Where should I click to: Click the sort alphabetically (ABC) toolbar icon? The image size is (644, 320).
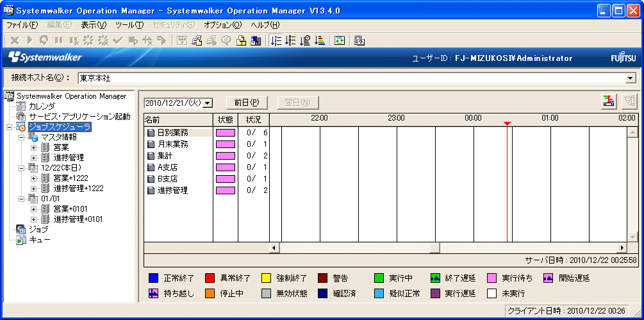click(291, 40)
